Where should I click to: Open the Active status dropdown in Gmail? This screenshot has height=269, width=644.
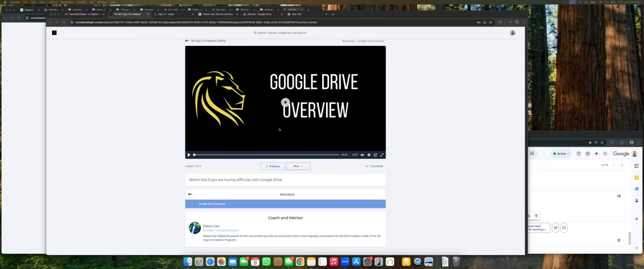point(561,154)
